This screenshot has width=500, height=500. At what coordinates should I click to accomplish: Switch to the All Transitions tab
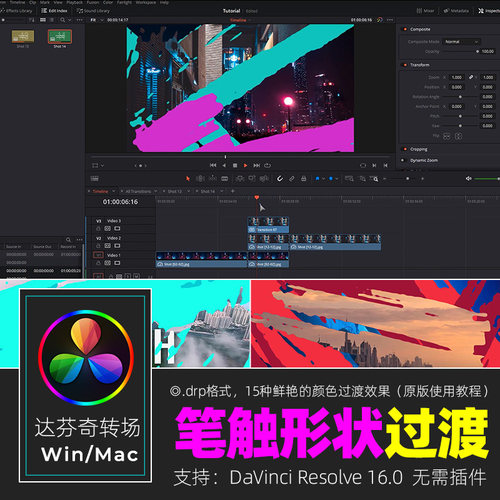138,191
